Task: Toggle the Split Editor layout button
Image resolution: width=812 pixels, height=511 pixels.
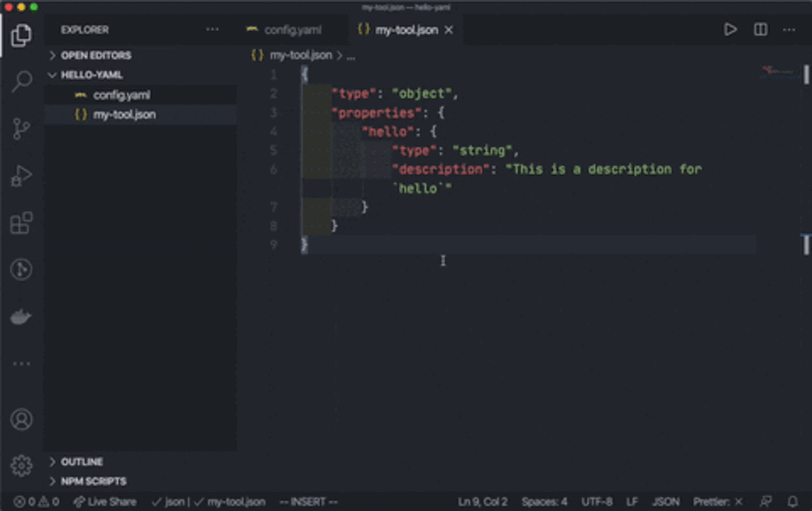Action: point(760,29)
